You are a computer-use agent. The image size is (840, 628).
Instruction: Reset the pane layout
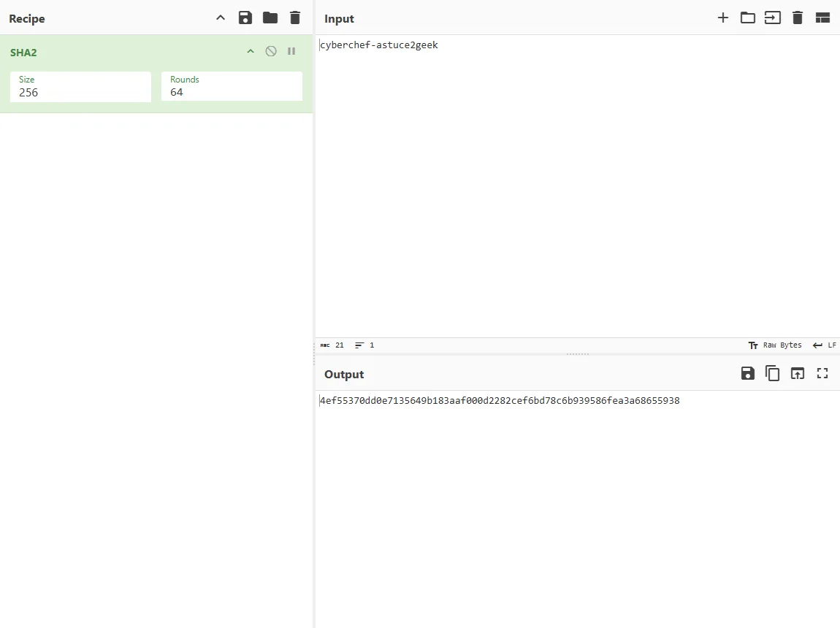click(822, 18)
